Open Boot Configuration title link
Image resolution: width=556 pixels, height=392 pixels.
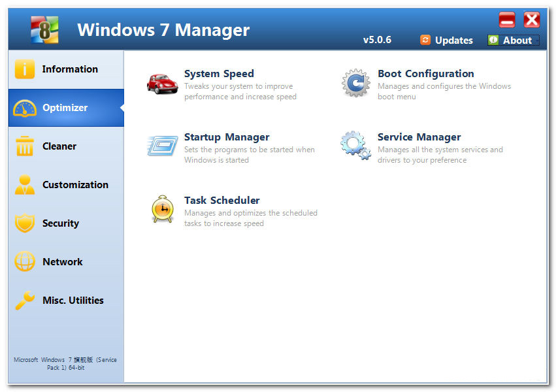pos(425,74)
